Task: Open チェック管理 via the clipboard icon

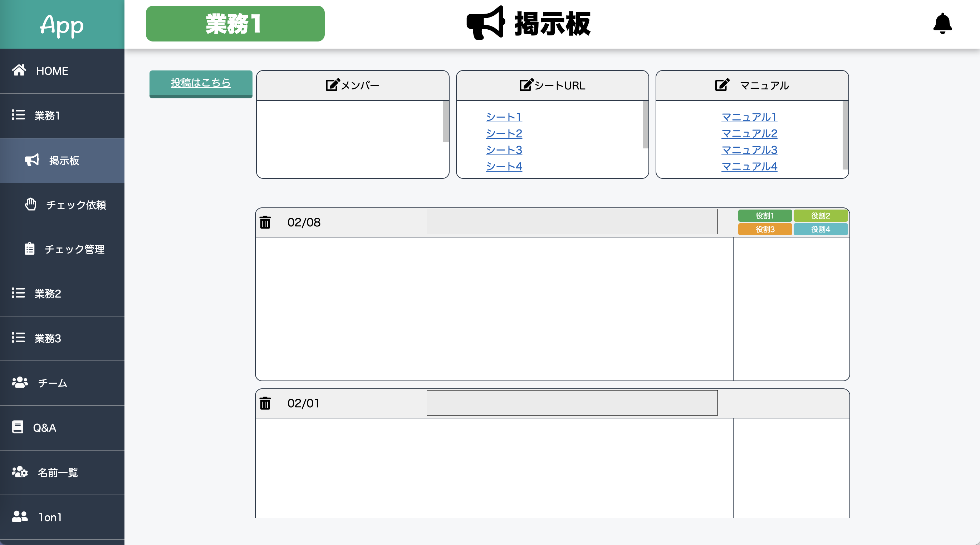Action: click(x=29, y=250)
